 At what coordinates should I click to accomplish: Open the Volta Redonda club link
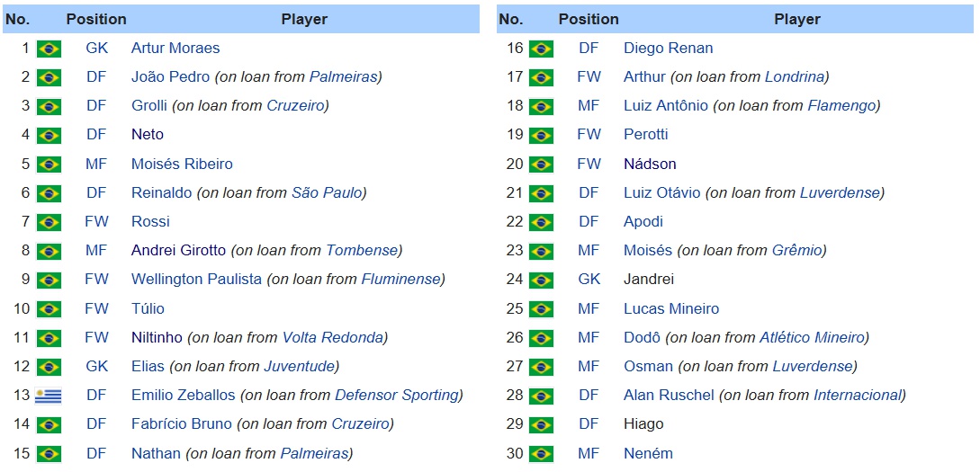click(332, 337)
